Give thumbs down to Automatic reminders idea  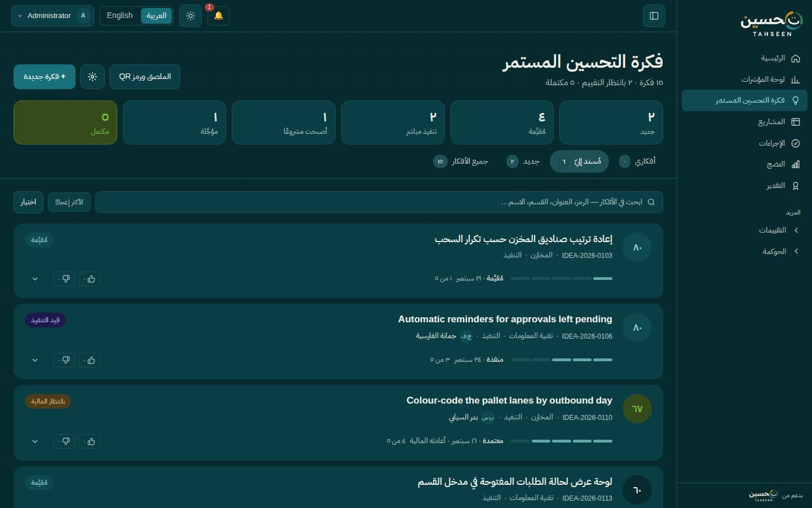pyautogui.click(x=64, y=360)
